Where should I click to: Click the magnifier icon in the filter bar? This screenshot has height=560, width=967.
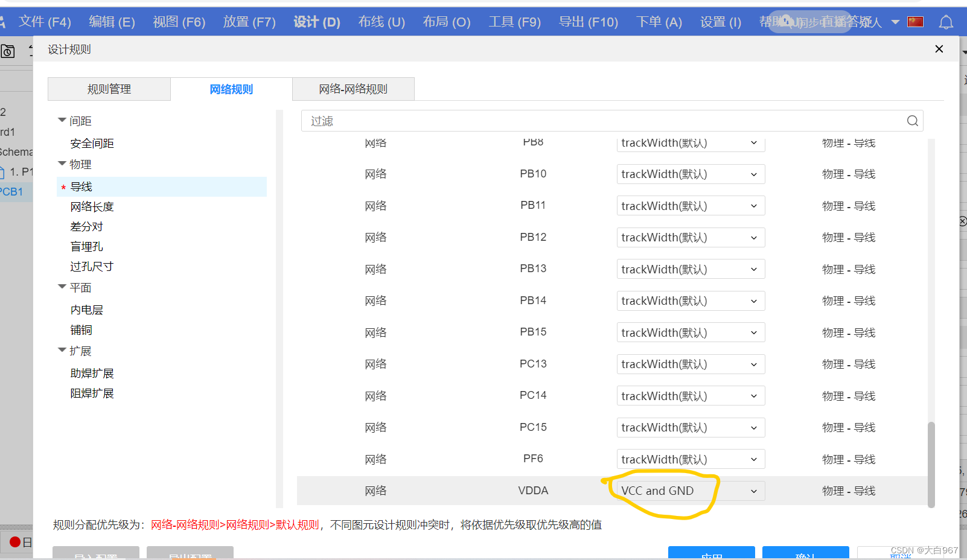pyautogui.click(x=912, y=121)
